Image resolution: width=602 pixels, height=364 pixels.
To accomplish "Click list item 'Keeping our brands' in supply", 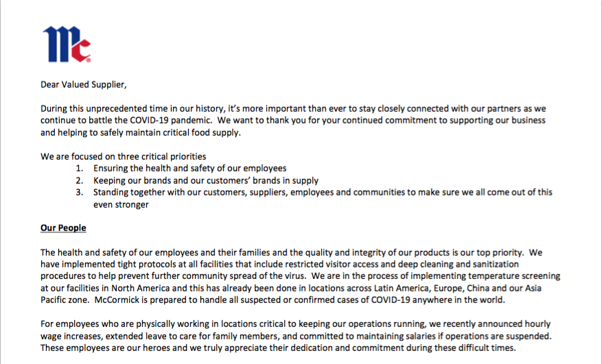I will pyautogui.click(x=206, y=181).
